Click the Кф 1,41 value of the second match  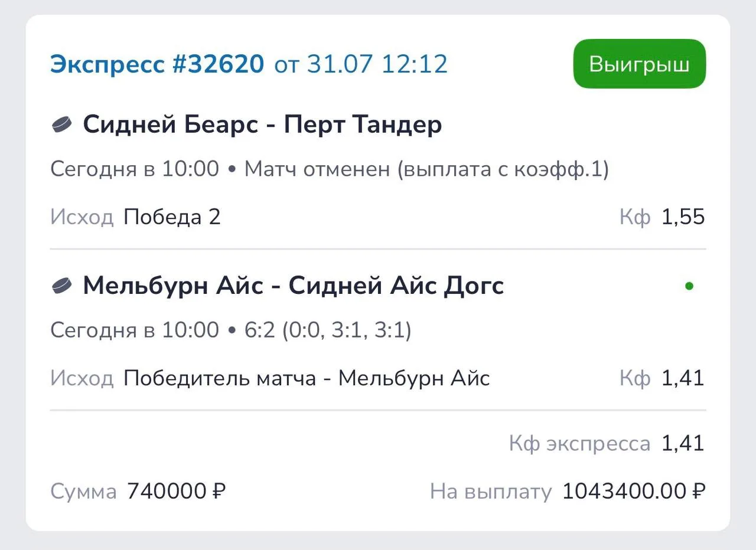pos(683,378)
